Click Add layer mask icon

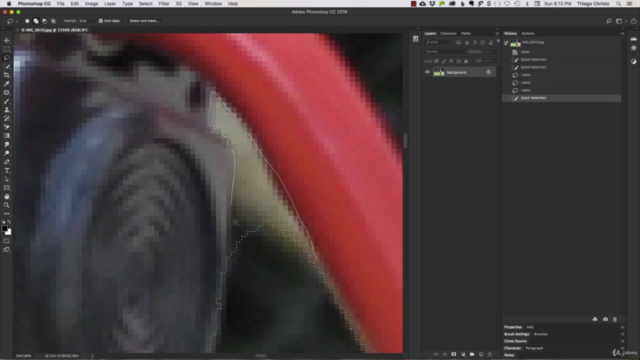tap(453, 354)
